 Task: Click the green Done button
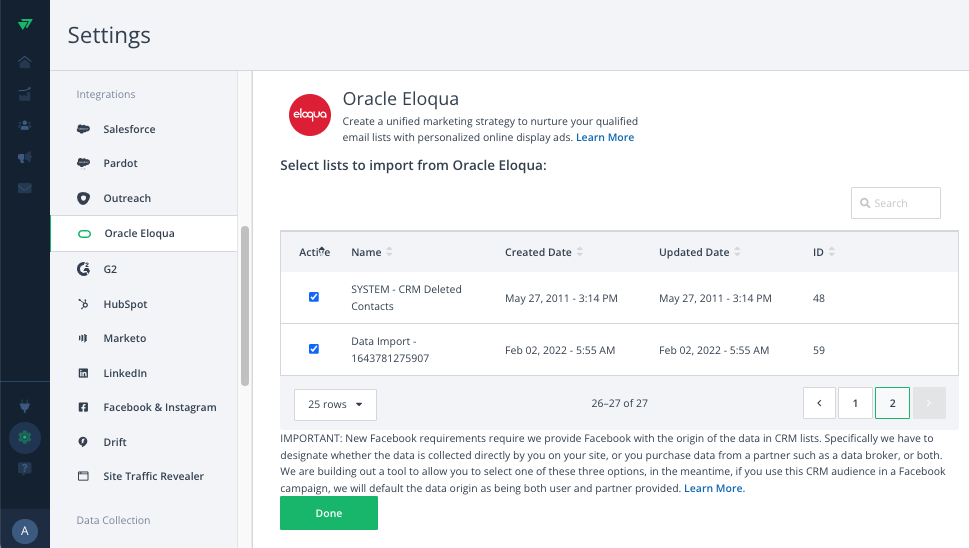(x=328, y=513)
